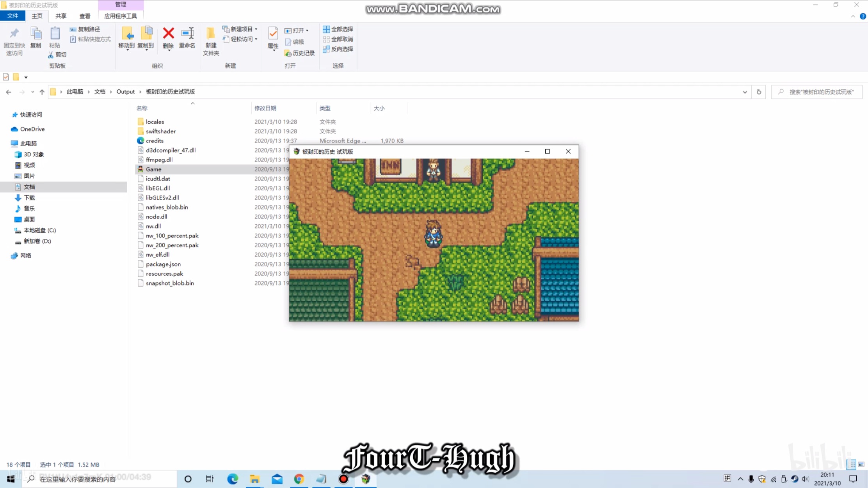
Task: Select 下载 Downloads in navigation pane
Action: tap(29, 198)
